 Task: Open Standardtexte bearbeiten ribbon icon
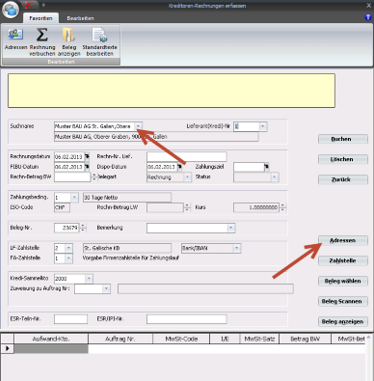pyautogui.click(x=100, y=42)
